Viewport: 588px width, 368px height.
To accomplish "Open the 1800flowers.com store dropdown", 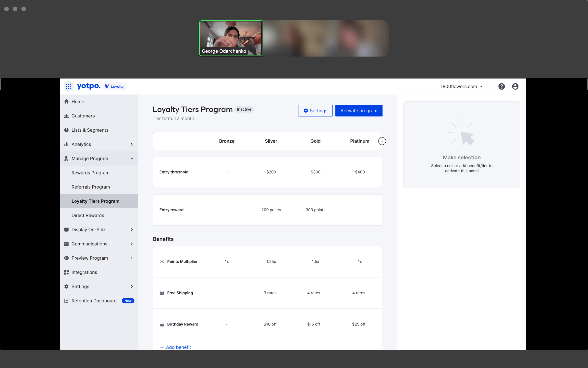I will (461, 86).
